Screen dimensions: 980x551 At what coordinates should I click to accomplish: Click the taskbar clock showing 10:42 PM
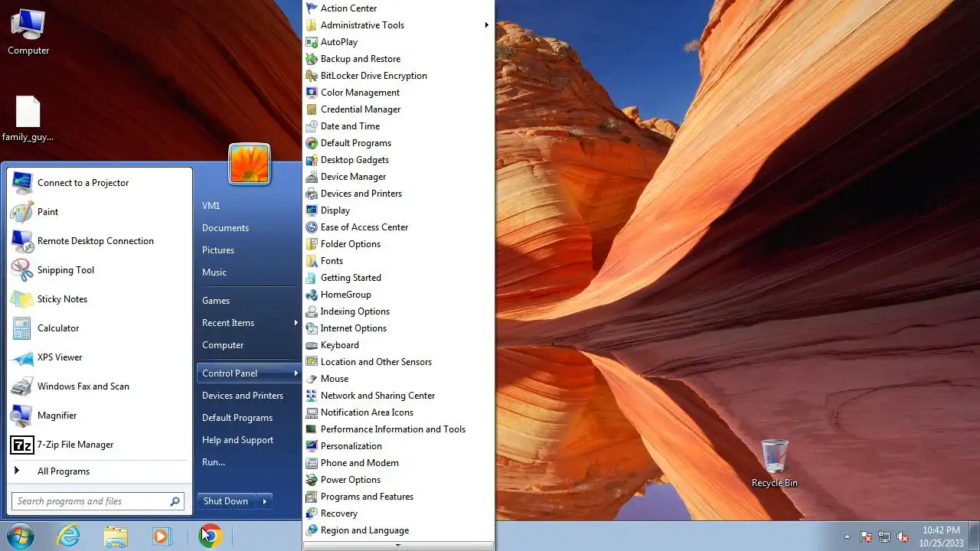coord(941,536)
